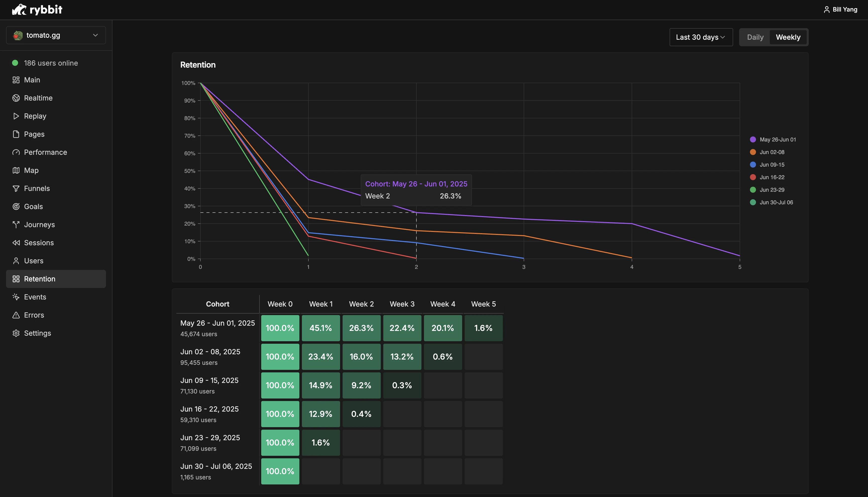The image size is (868, 497).
Task: Click the purple May 26-Jun 01 legend dot
Action: [753, 140]
